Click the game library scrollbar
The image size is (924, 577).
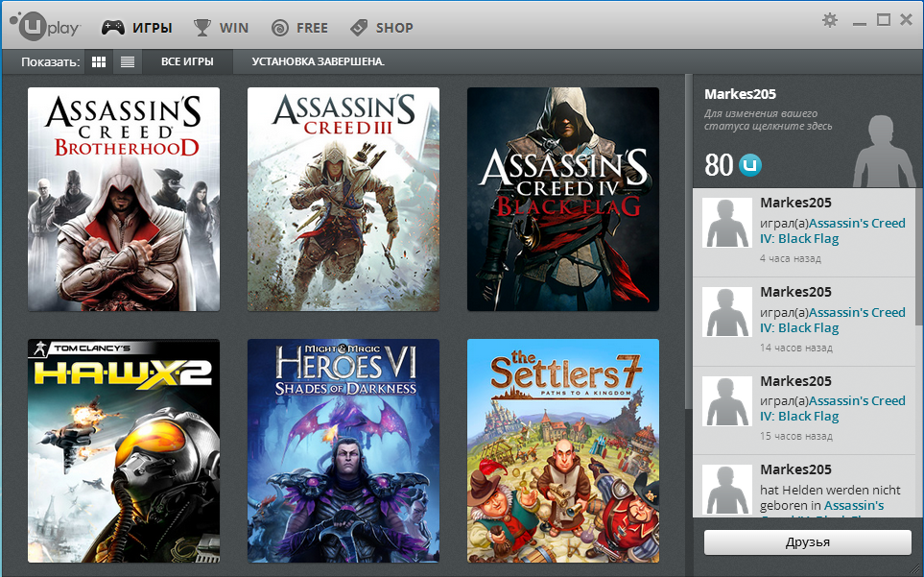coord(688,242)
